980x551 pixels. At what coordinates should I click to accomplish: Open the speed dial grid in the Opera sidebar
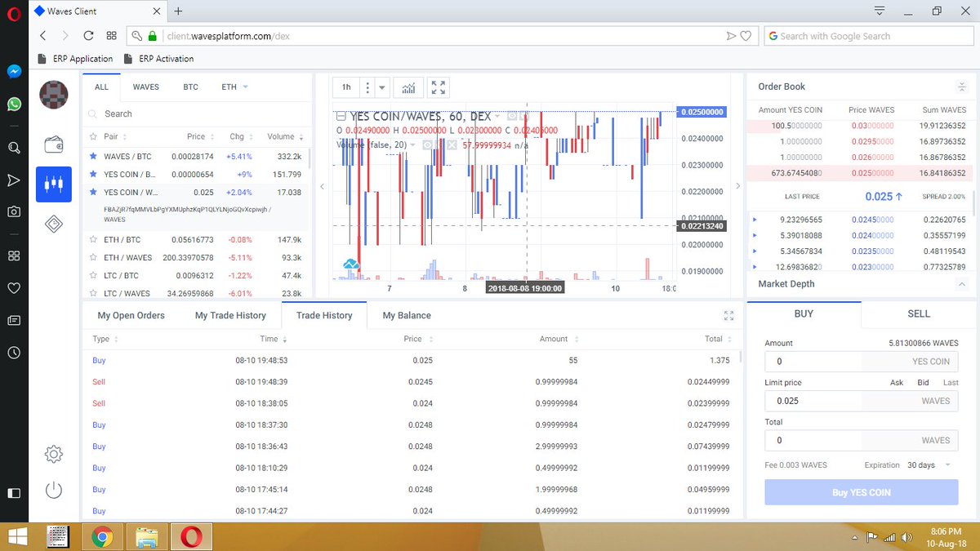(x=14, y=256)
